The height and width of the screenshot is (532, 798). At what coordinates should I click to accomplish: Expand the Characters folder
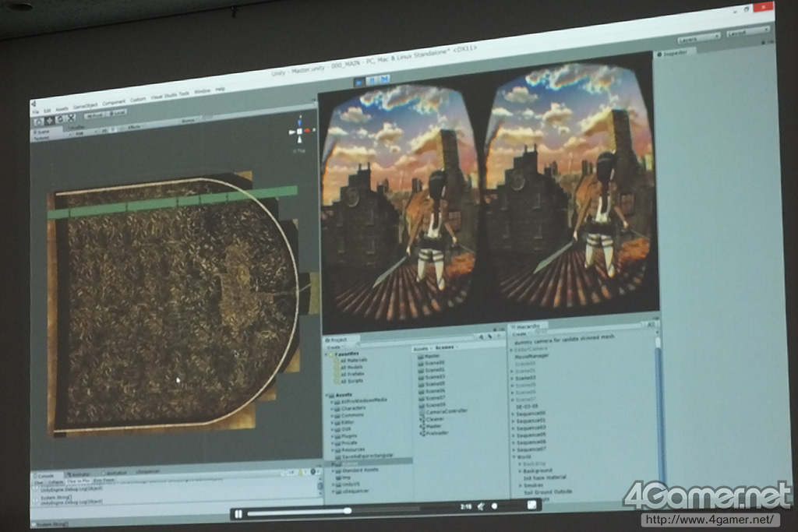tap(332, 408)
